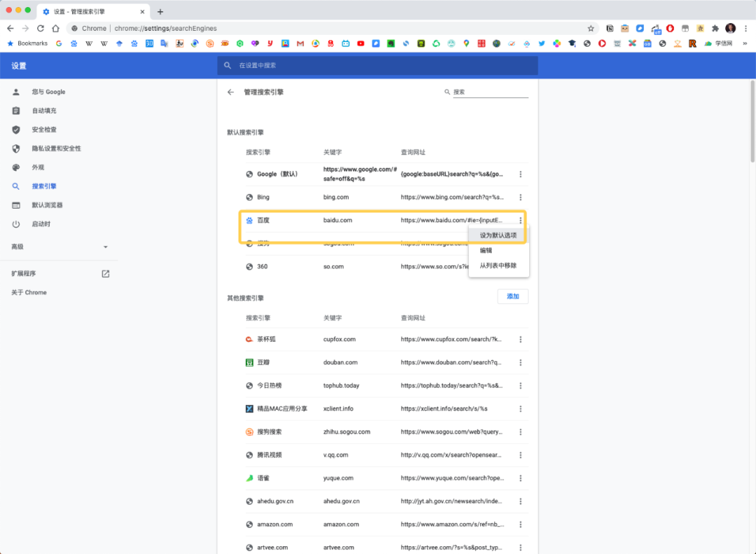756x554 pixels.
Task: Click the zhihu.sogou.com keyword text
Action: pos(346,432)
